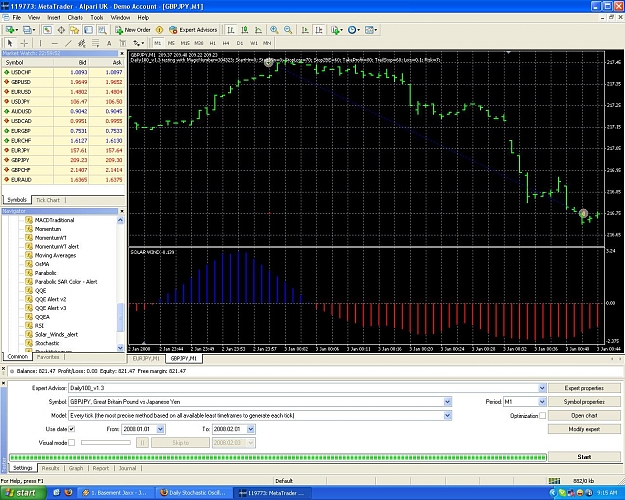Click the Expert properties button

coord(584,388)
